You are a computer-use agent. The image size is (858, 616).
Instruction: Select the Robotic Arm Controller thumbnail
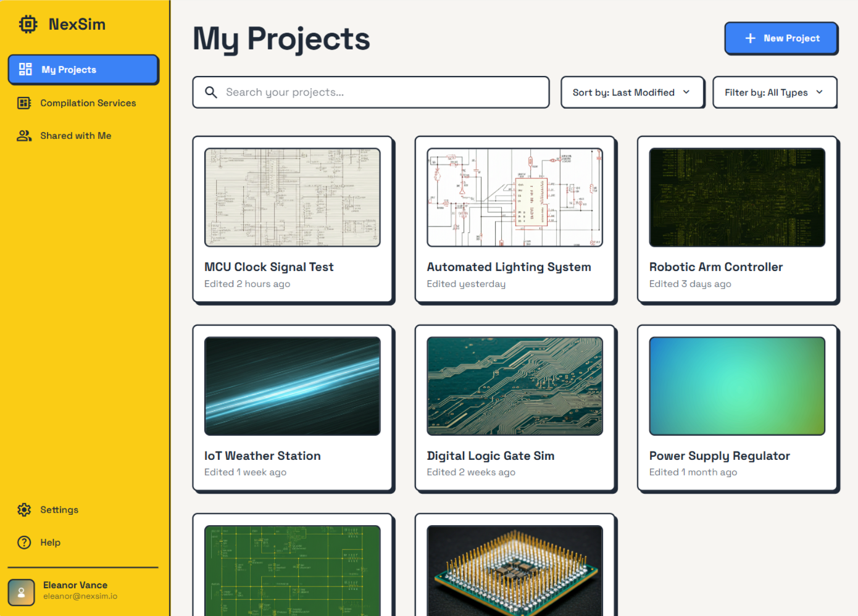tap(736, 198)
